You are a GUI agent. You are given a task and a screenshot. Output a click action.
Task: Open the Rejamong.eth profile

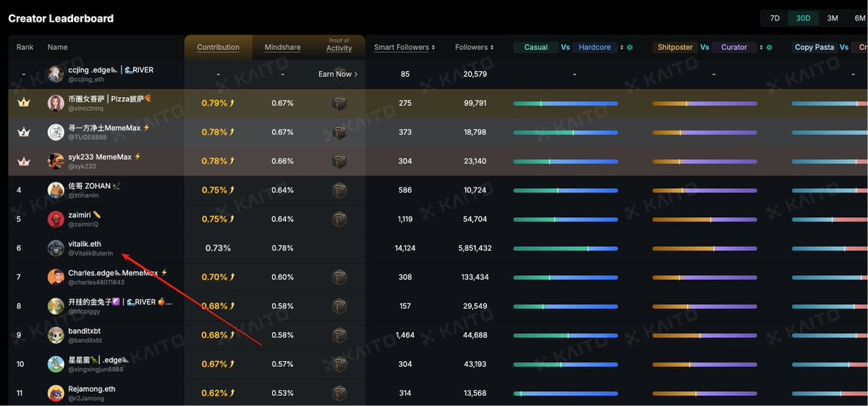(x=92, y=389)
